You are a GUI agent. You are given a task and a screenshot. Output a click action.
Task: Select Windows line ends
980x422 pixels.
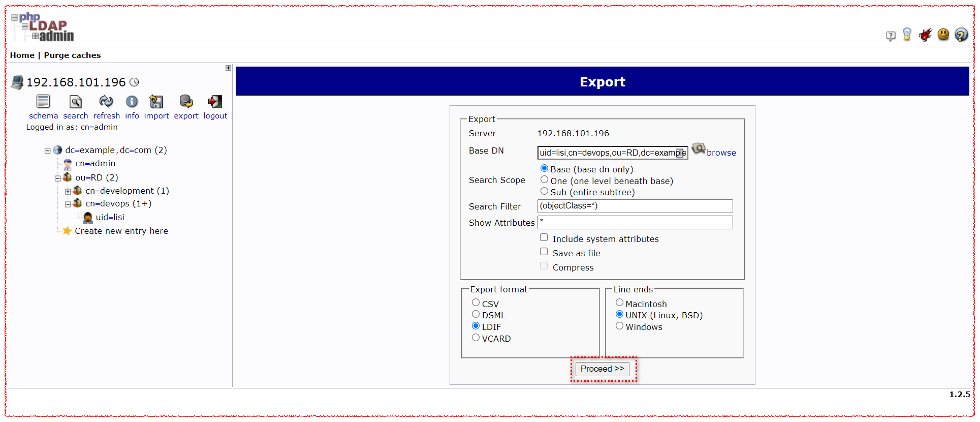tap(619, 326)
